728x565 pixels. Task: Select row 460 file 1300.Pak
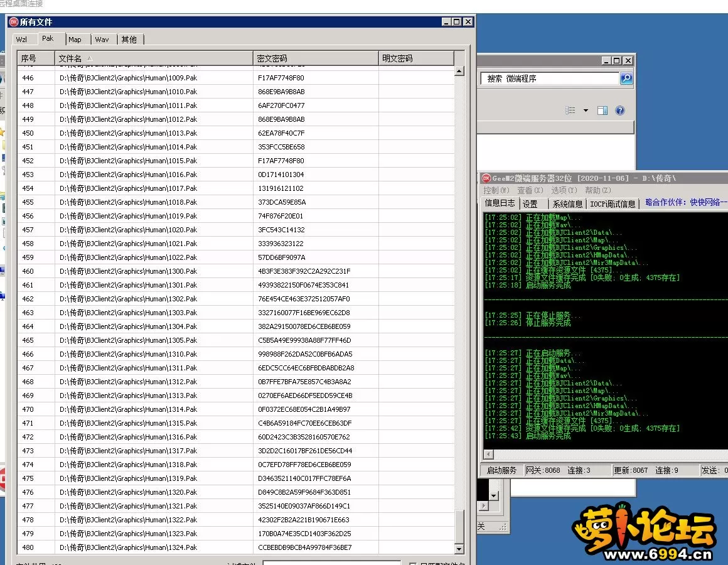point(129,271)
